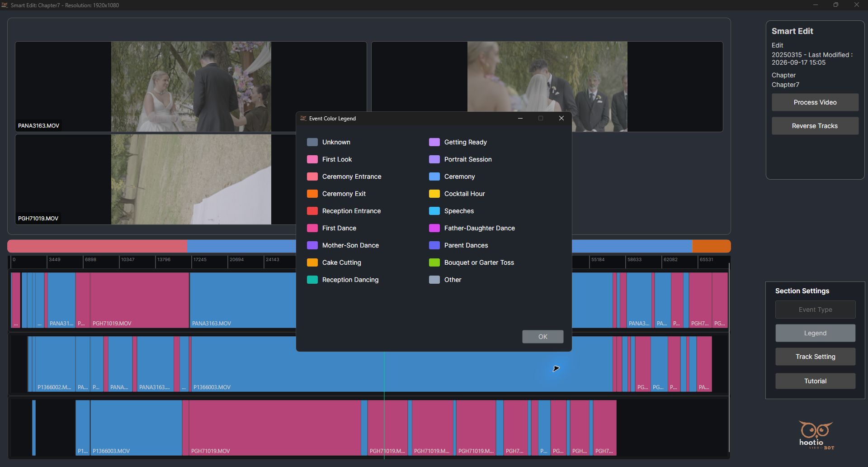The width and height of the screenshot is (868, 467).
Task: Click the Mother-Son Dance purple swatch
Action: [x=312, y=245]
